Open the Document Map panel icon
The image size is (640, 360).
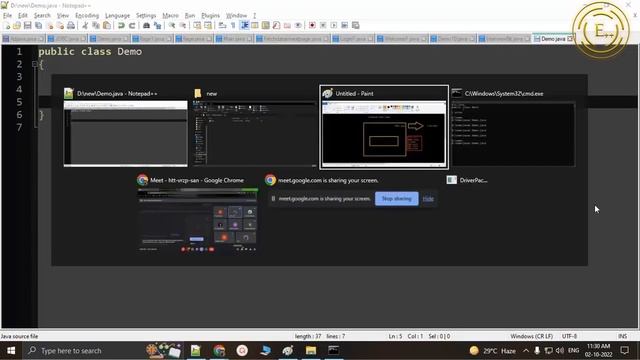(266, 26)
